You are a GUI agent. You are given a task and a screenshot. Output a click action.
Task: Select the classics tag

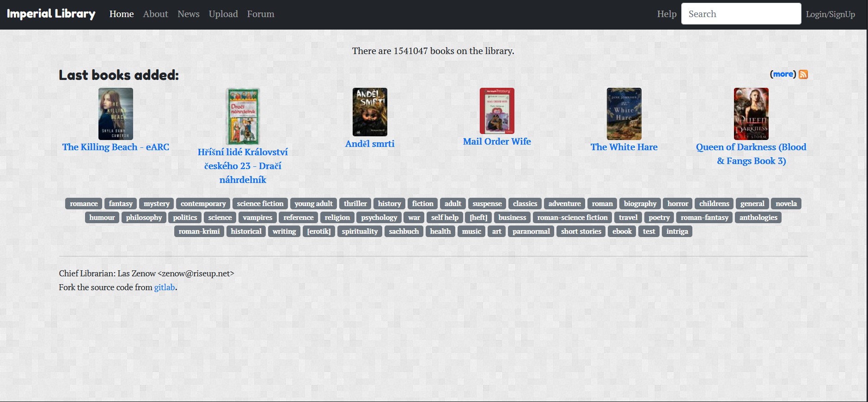(x=525, y=204)
